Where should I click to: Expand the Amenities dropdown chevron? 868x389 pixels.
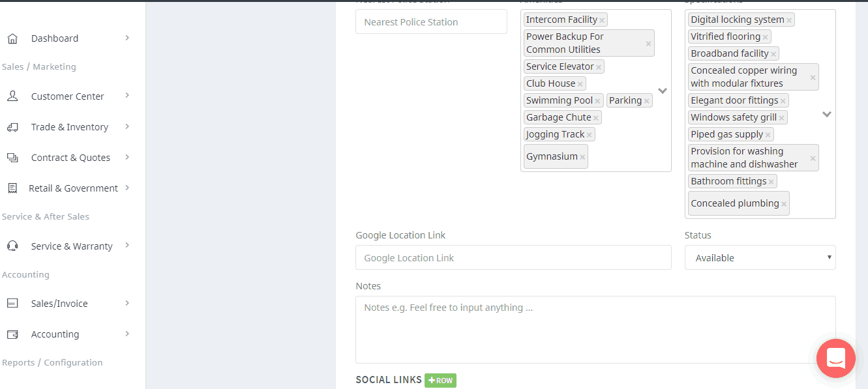[x=663, y=91]
